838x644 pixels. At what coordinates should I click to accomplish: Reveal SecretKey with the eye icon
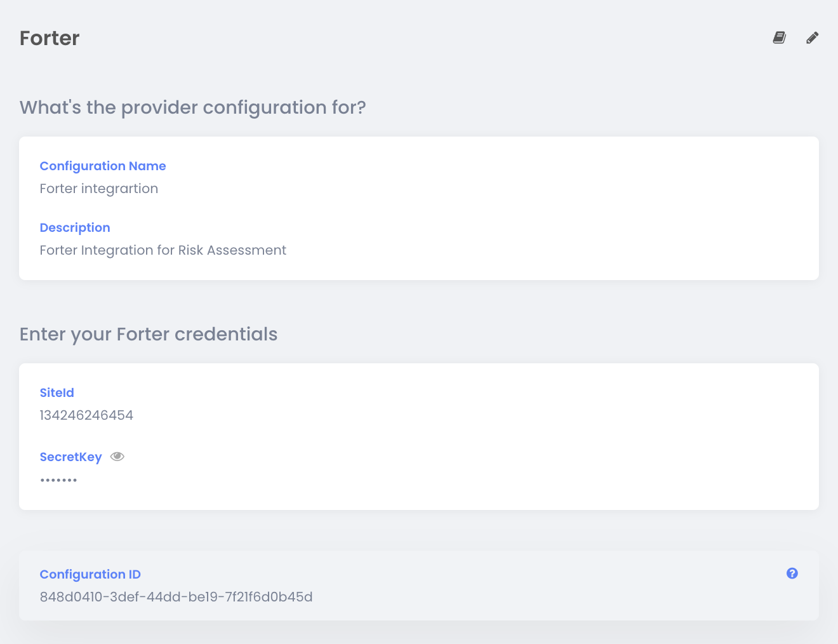tap(117, 457)
